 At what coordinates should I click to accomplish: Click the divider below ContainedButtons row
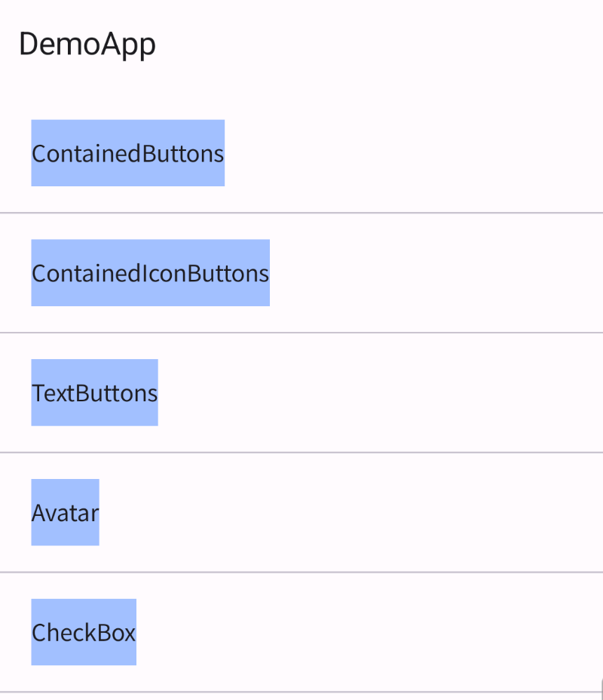(x=301, y=213)
